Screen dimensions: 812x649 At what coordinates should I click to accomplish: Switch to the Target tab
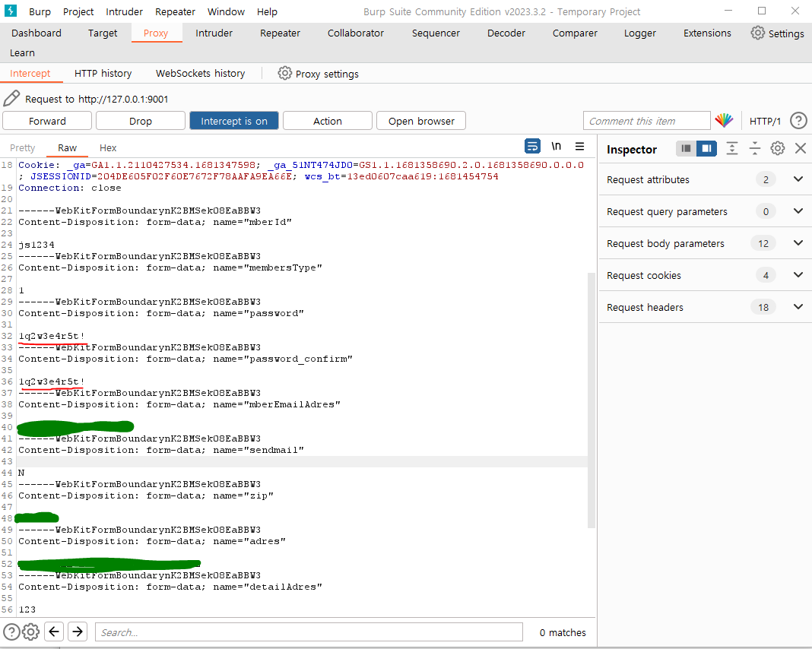pyautogui.click(x=103, y=33)
